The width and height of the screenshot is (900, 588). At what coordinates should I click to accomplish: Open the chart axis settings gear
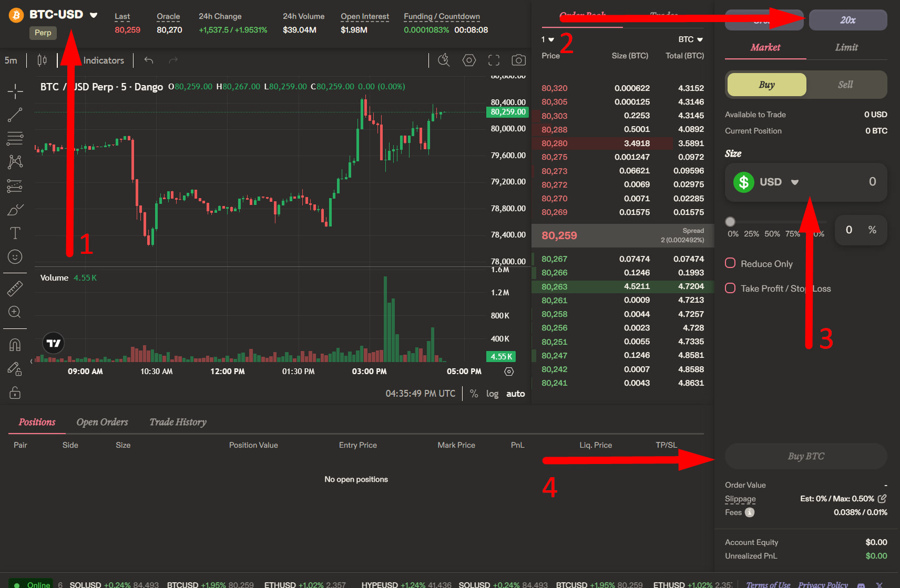[x=509, y=372]
